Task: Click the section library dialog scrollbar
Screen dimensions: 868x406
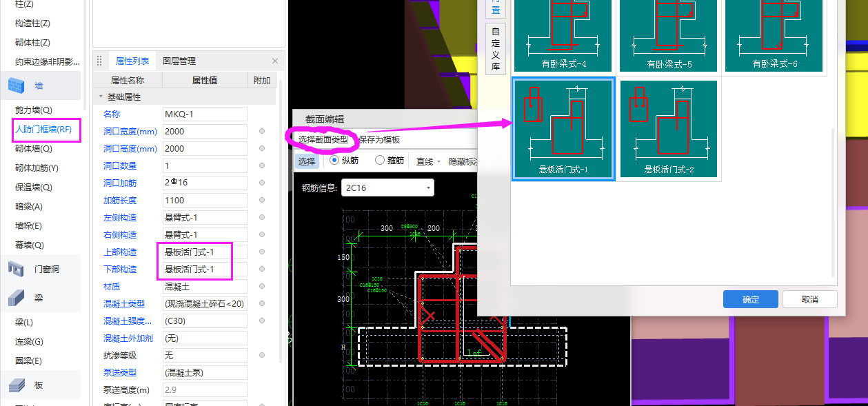Action: pyautogui.click(x=833, y=201)
